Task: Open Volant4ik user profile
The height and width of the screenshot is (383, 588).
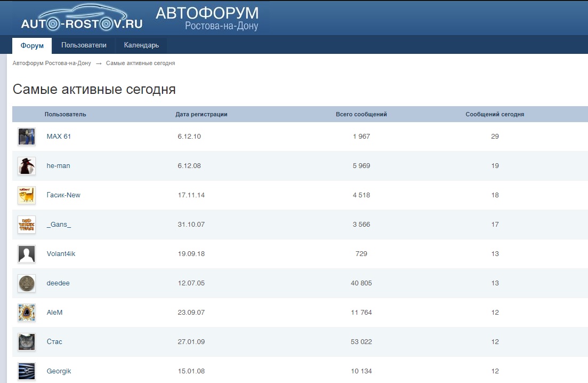Action: point(61,253)
